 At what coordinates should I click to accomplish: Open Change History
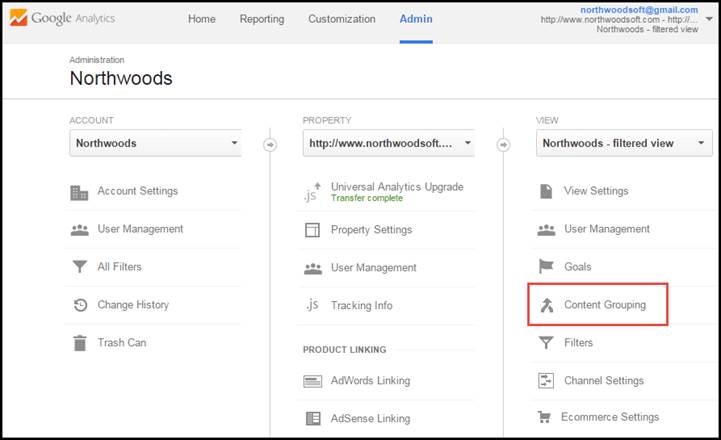tap(133, 305)
